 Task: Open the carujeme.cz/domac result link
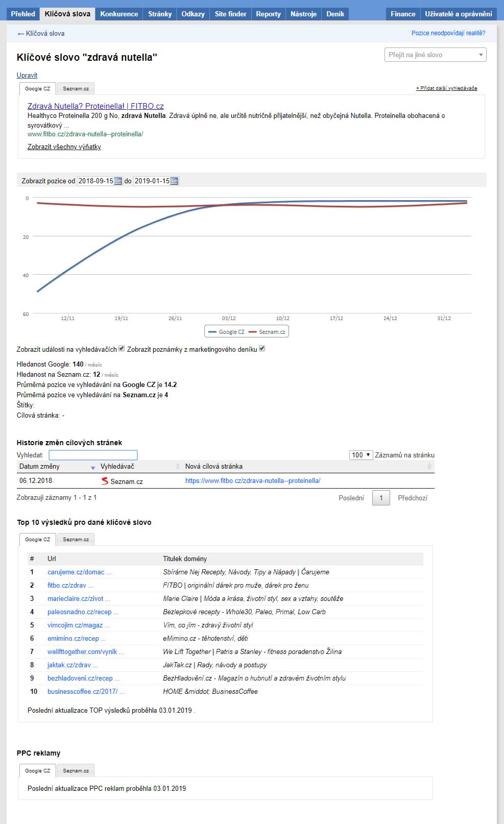pos(79,572)
